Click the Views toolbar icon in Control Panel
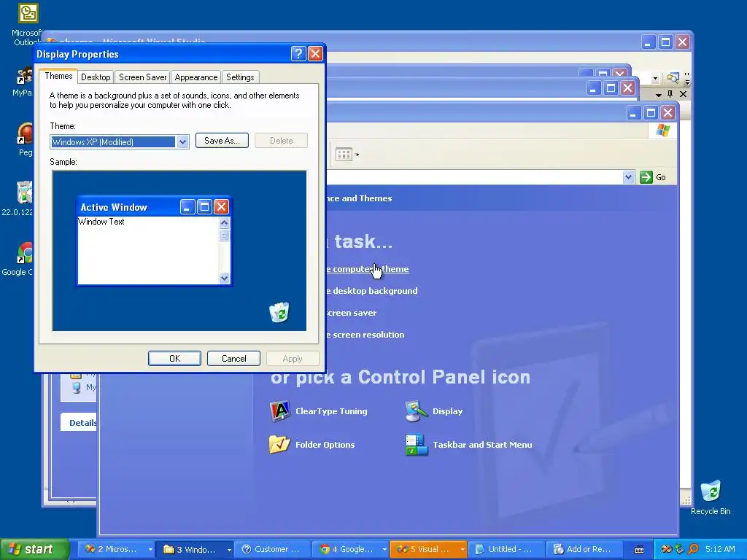The width and height of the screenshot is (747, 560). (x=343, y=155)
